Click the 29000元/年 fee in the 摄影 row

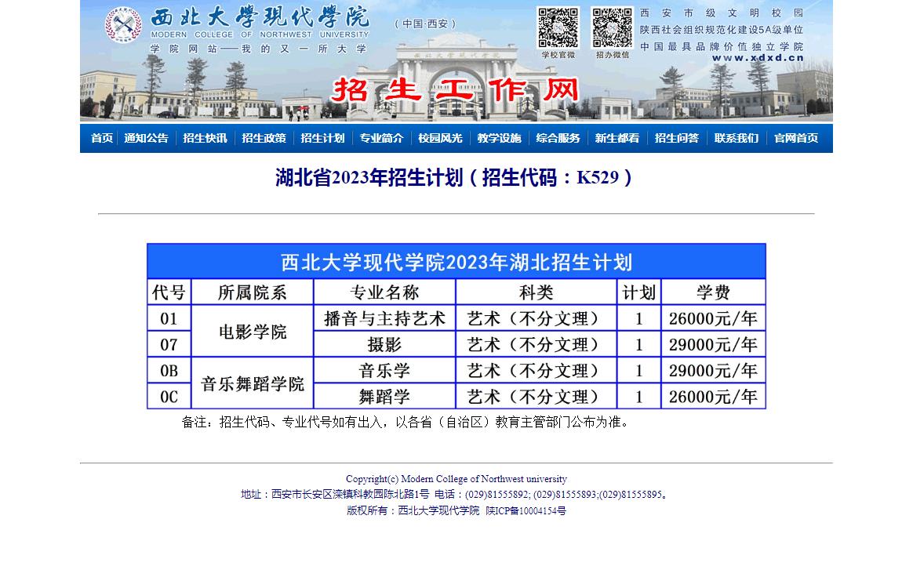coord(713,344)
